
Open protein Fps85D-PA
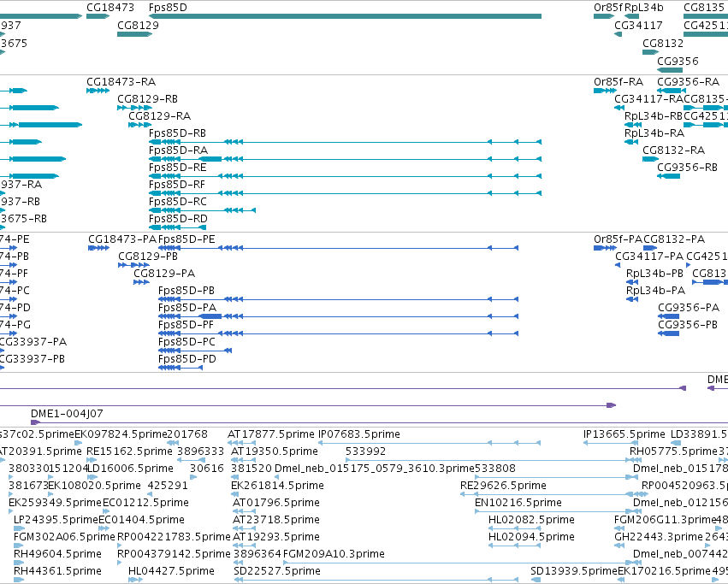click(x=187, y=308)
